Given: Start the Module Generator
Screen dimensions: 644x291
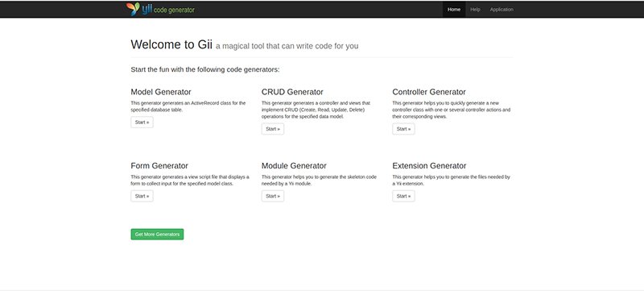Looking at the screenshot, I should coord(273,196).
